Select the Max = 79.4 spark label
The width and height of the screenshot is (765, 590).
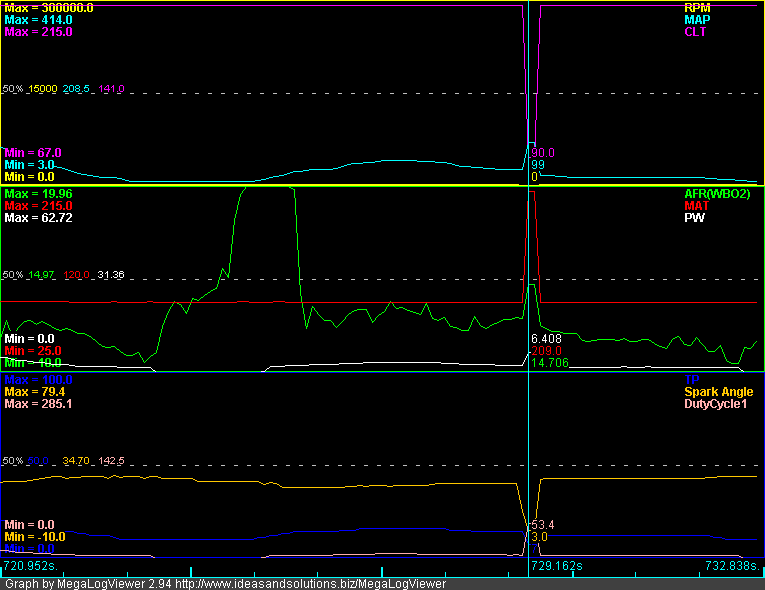(37, 392)
